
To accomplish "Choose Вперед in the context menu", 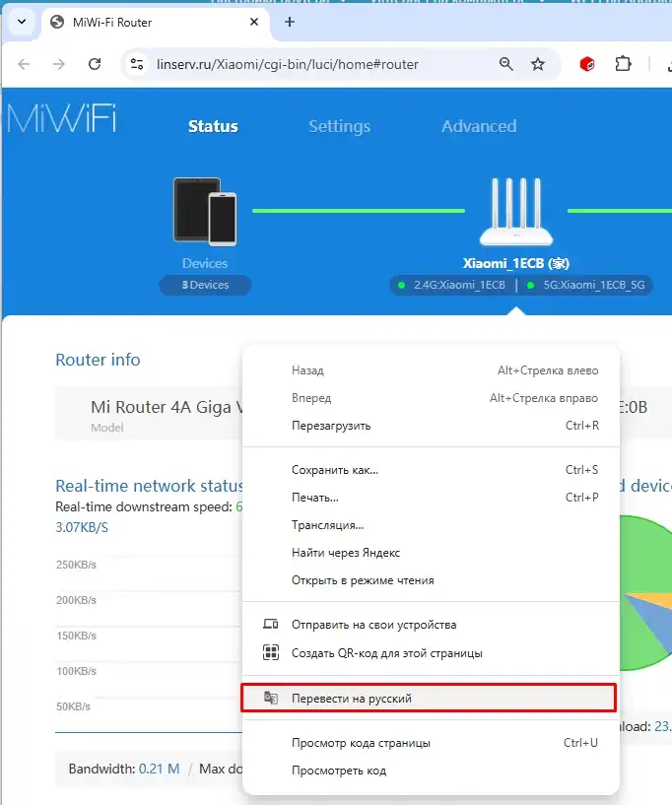I will [431, 398].
